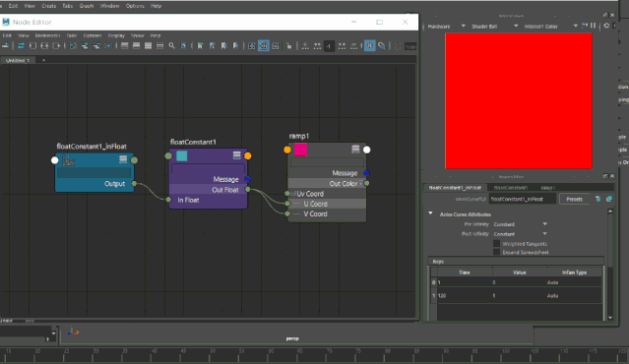629x364 pixels.
Task: Open the Tabs menu in Node Editor
Action: (x=72, y=35)
